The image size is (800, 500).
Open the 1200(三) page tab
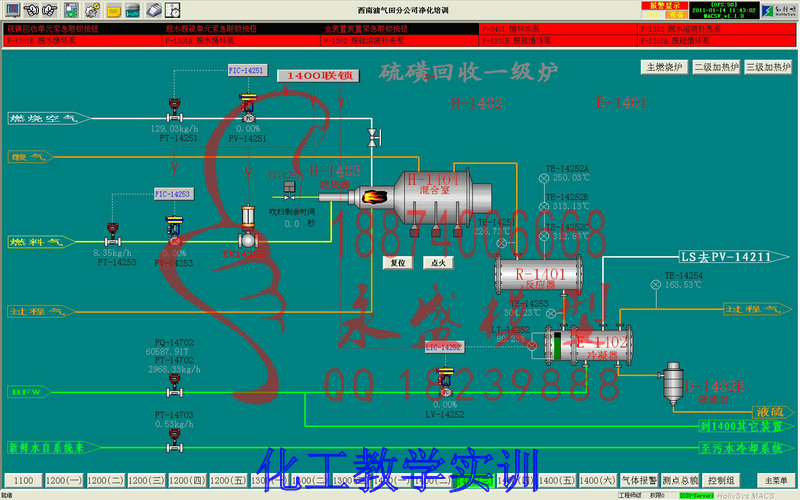[x=146, y=481]
